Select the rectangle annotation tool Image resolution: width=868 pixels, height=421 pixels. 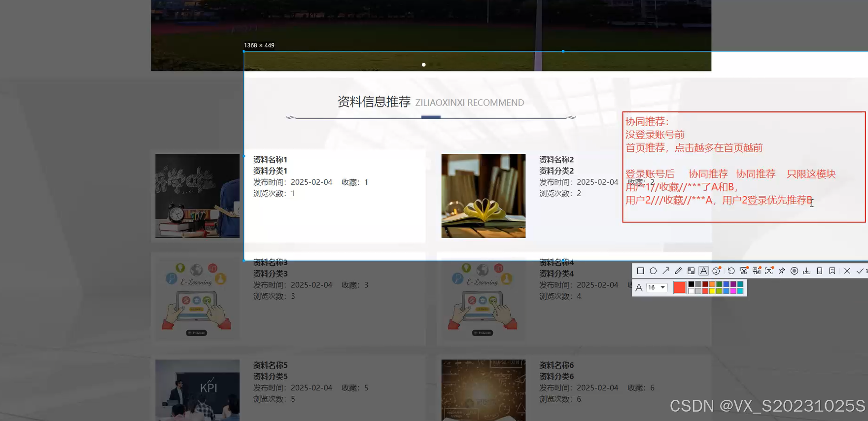641,271
